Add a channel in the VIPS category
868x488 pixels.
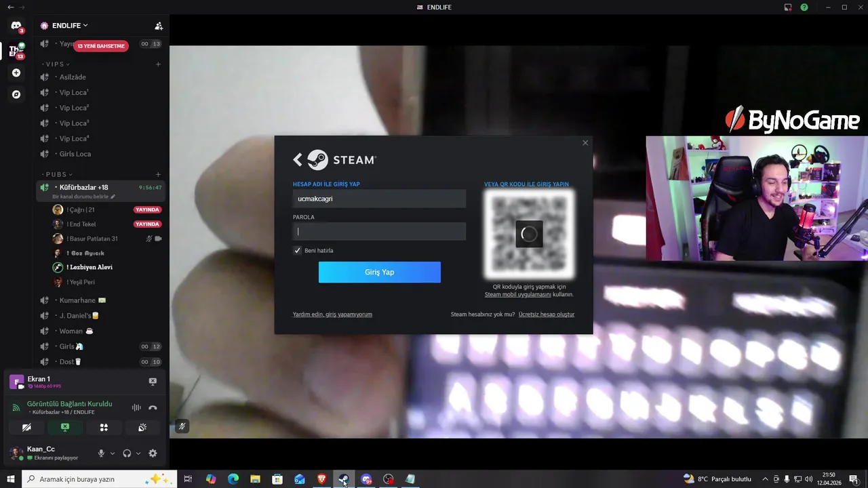(x=158, y=64)
